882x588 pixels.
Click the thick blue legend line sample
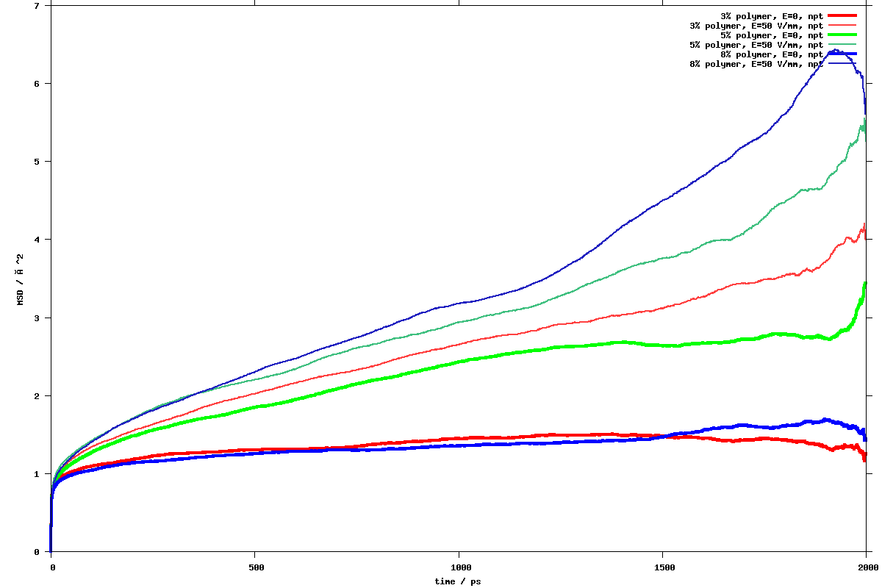click(842, 54)
